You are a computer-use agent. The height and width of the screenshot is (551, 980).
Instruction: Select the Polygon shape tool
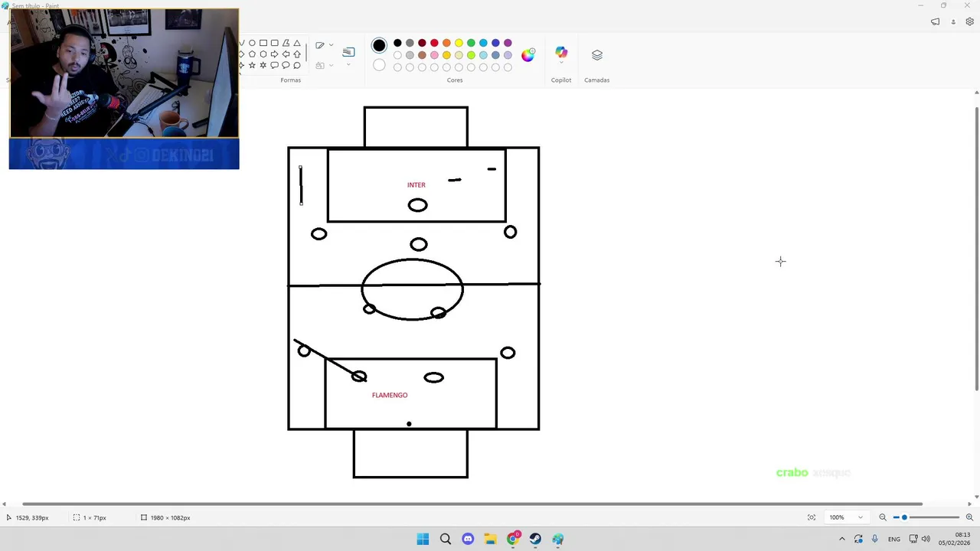[x=286, y=43]
